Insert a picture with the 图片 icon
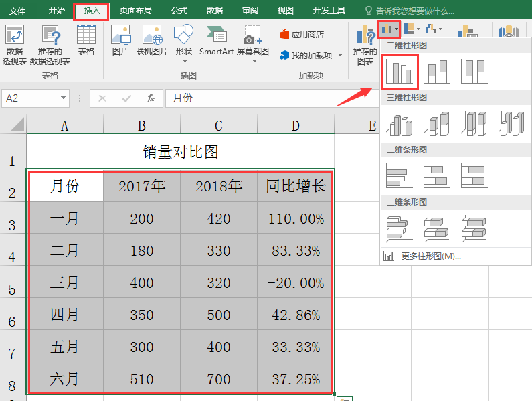The image size is (532, 401). coord(120,40)
